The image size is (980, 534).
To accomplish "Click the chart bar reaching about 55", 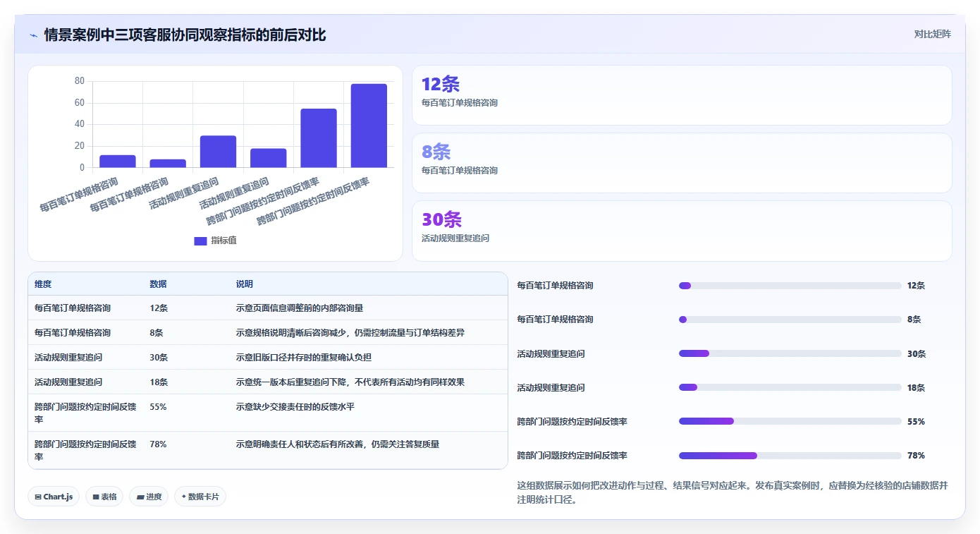I will [319, 138].
